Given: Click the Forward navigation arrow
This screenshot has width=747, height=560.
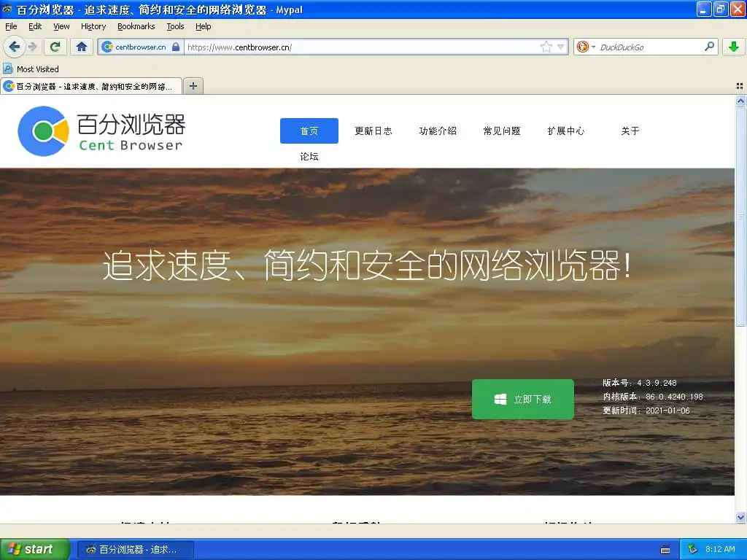Looking at the screenshot, I should tap(32, 47).
